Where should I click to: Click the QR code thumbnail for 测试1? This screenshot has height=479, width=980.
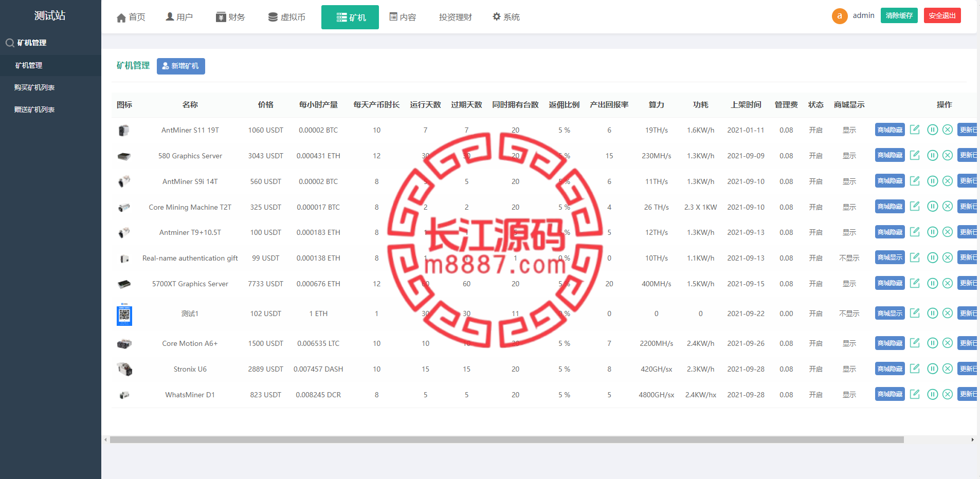click(x=124, y=315)
